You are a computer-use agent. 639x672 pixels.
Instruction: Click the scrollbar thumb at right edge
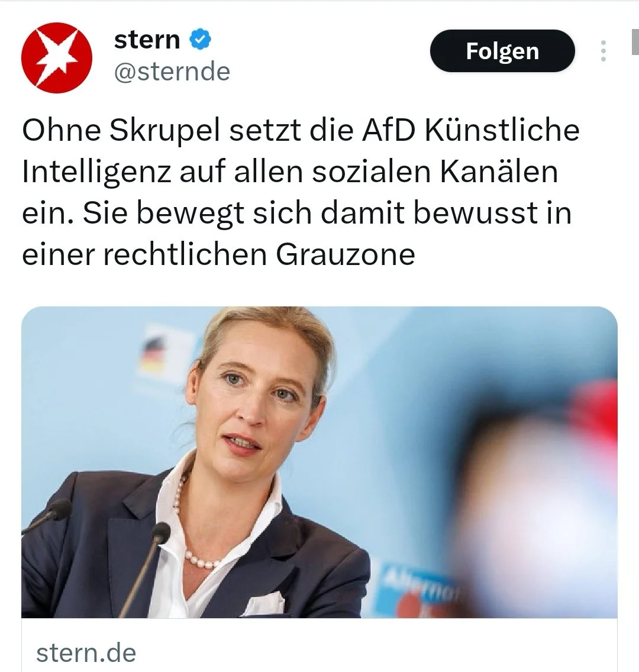(635, 42)
